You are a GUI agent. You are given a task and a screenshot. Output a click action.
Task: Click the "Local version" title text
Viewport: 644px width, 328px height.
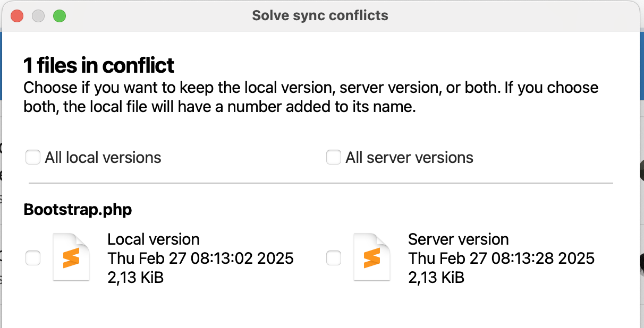coord(154,239)
